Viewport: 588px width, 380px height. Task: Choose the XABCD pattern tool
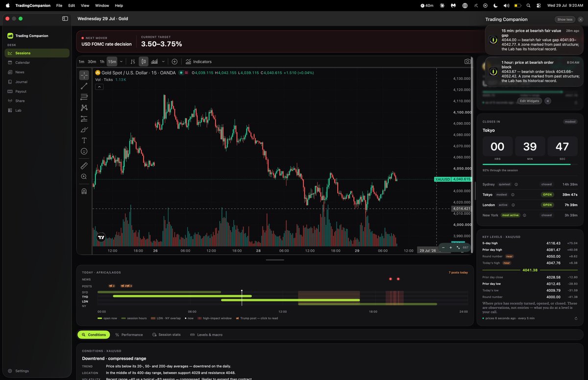[x=84, y=108]
